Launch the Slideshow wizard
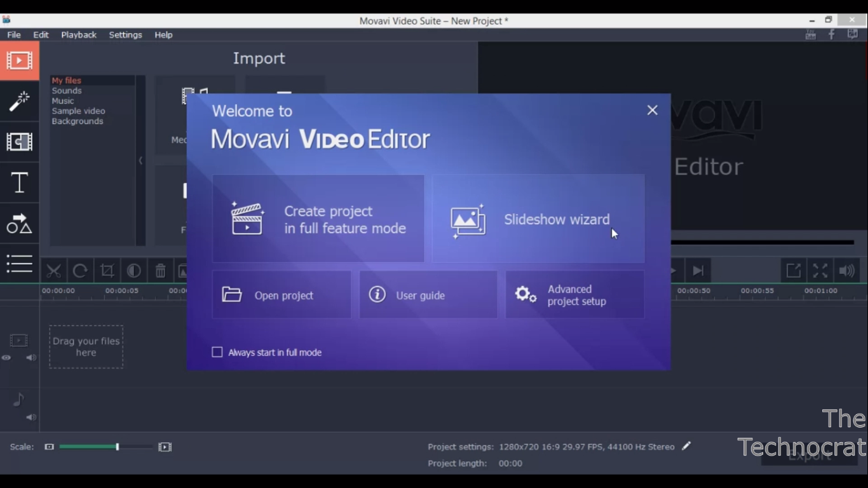 coord(538,219)
